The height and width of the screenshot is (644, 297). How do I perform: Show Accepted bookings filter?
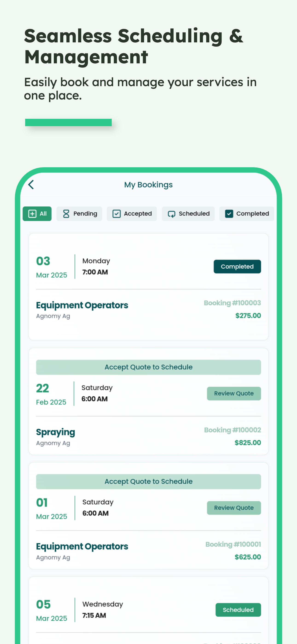(132, 214)
